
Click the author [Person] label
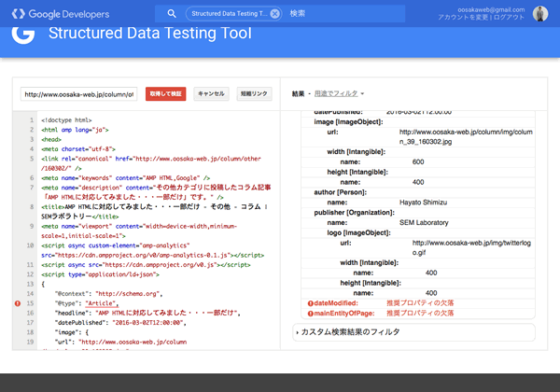click(x=341, y=192)
